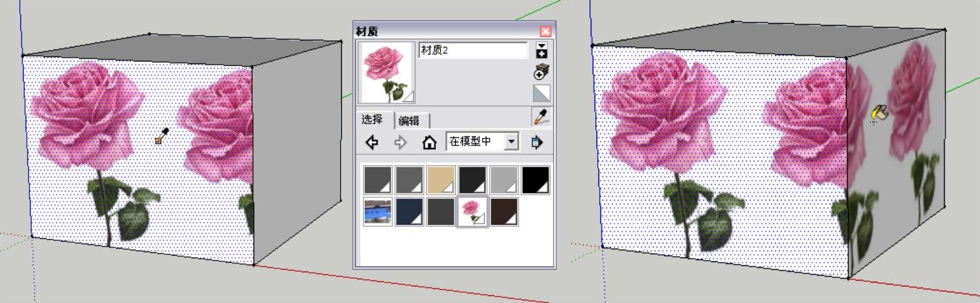Viewport: 980px width, 303px height.
Task: Go forward with the right arrow
Action: 401,142
